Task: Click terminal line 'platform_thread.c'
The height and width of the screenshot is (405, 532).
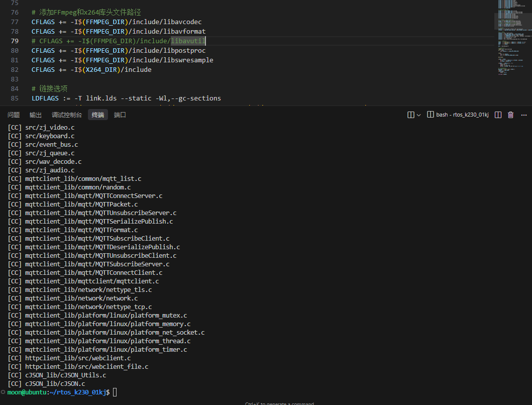Action: (99, 341)
